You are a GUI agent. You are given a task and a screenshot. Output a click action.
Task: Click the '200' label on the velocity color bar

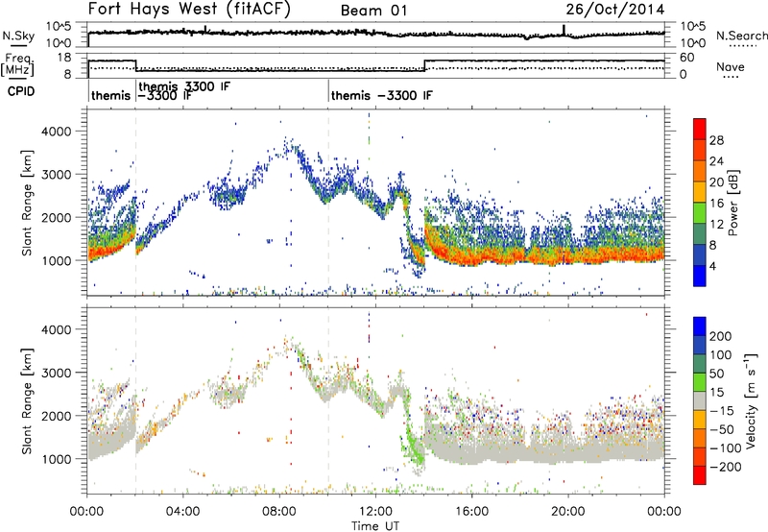(x=721, y=336)
